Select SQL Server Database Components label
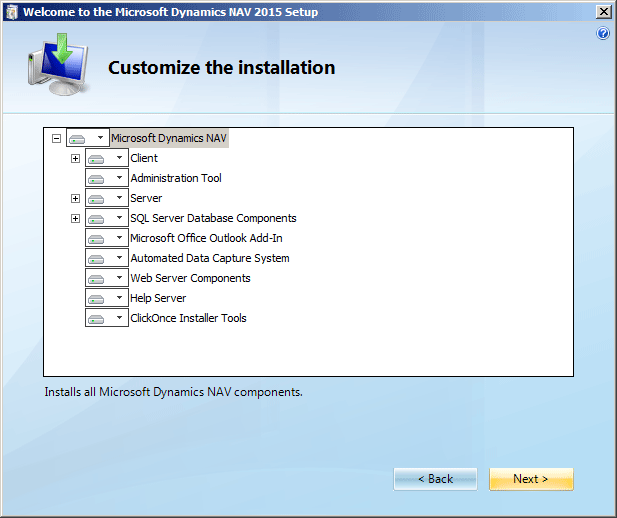617x518 pixels. tap(213, 218)
